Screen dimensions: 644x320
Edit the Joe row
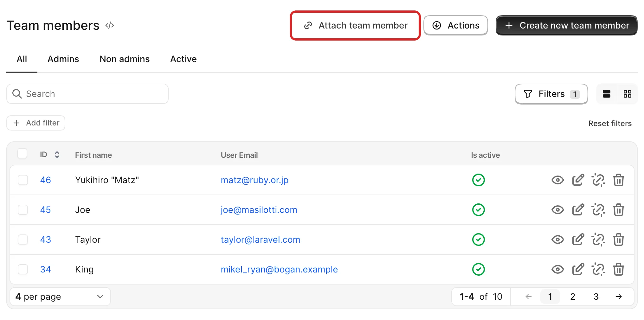click(578, 210)
